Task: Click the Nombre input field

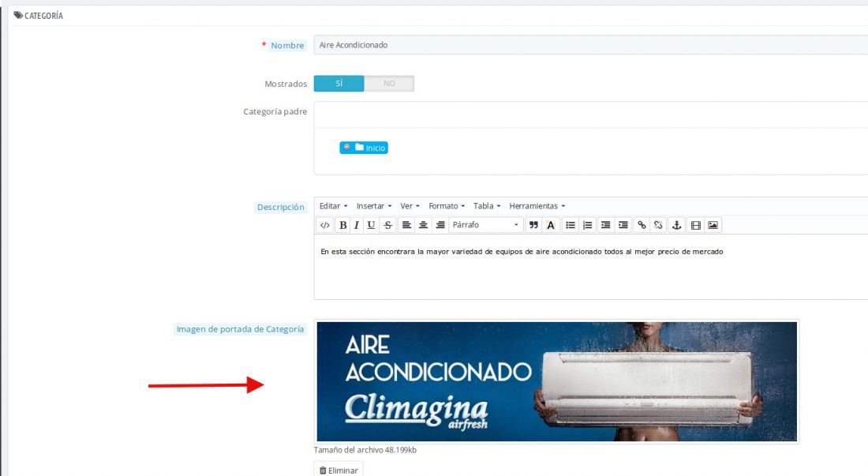Action: (x=591, y=45)
